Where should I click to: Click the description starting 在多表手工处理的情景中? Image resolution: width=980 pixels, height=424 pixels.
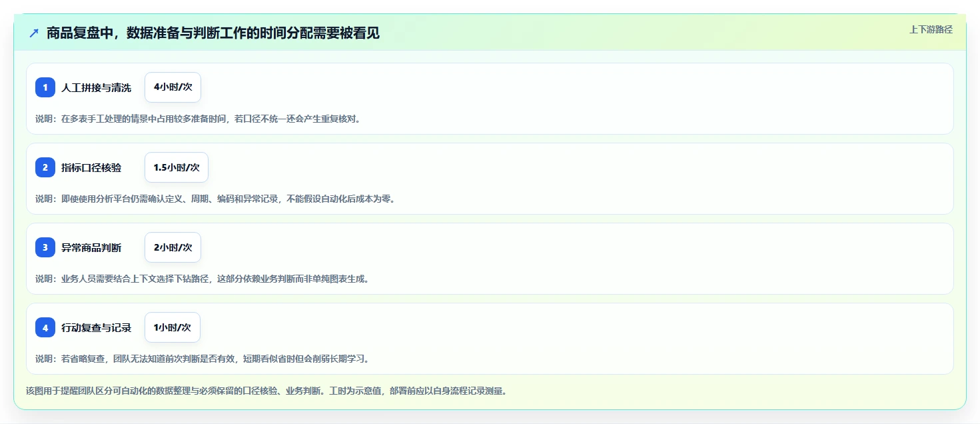pyautogui.click(x=198, y=119)
